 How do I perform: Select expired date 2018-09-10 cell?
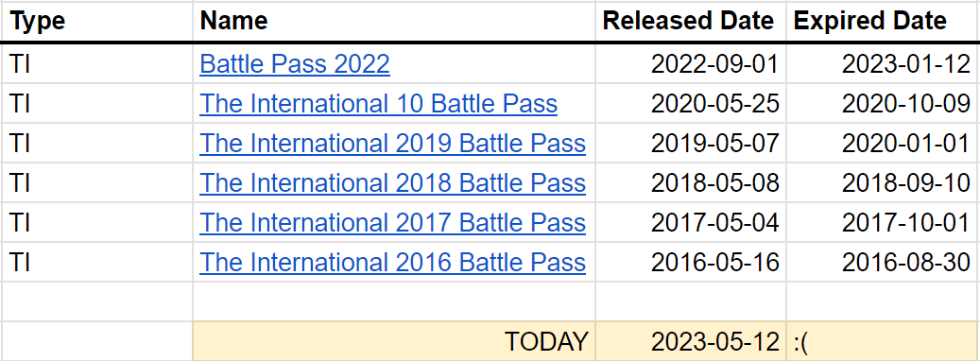883,183
